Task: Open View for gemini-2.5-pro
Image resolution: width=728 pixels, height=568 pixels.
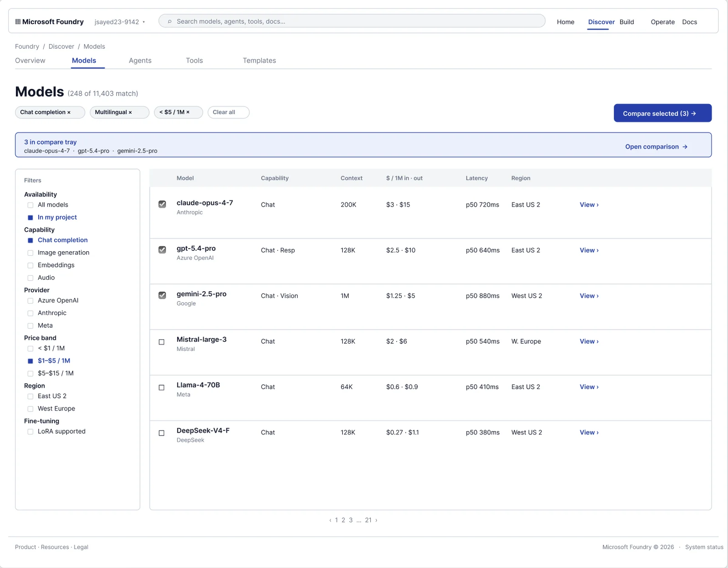Action: (589, 296)
